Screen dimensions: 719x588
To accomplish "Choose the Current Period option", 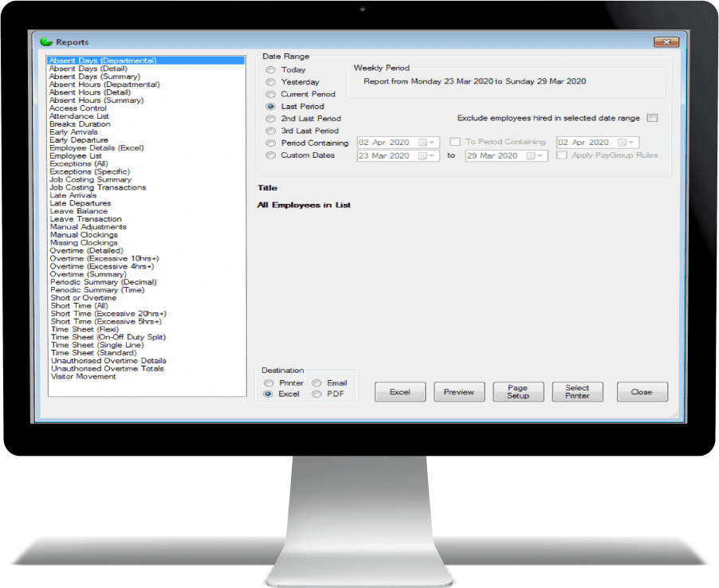I will 271,94.
